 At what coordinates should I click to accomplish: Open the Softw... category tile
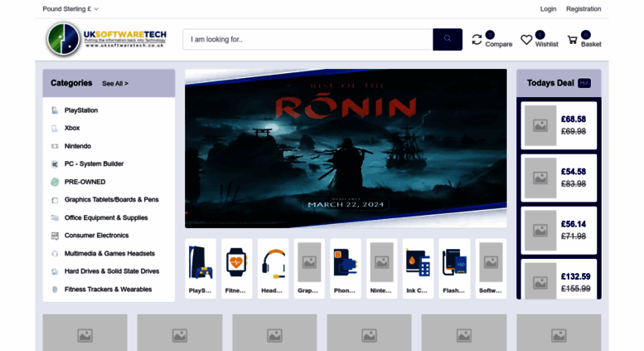click(x=491, y=269)
